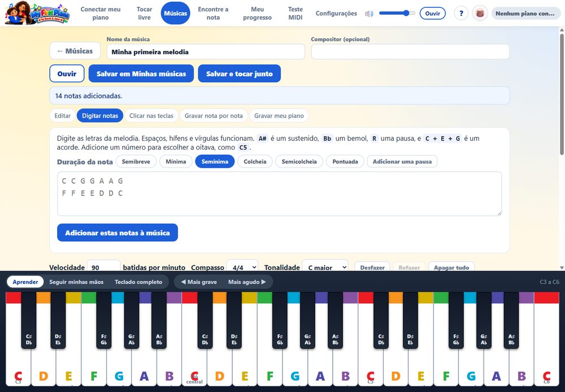Click the Compositor input field

410,52
